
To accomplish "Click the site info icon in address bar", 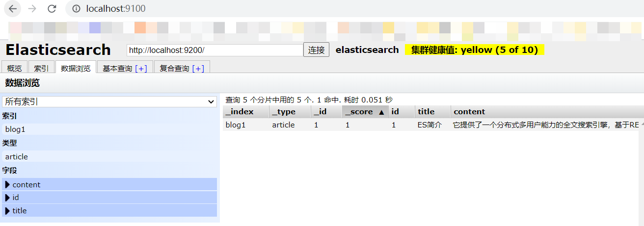I will 76,8.
